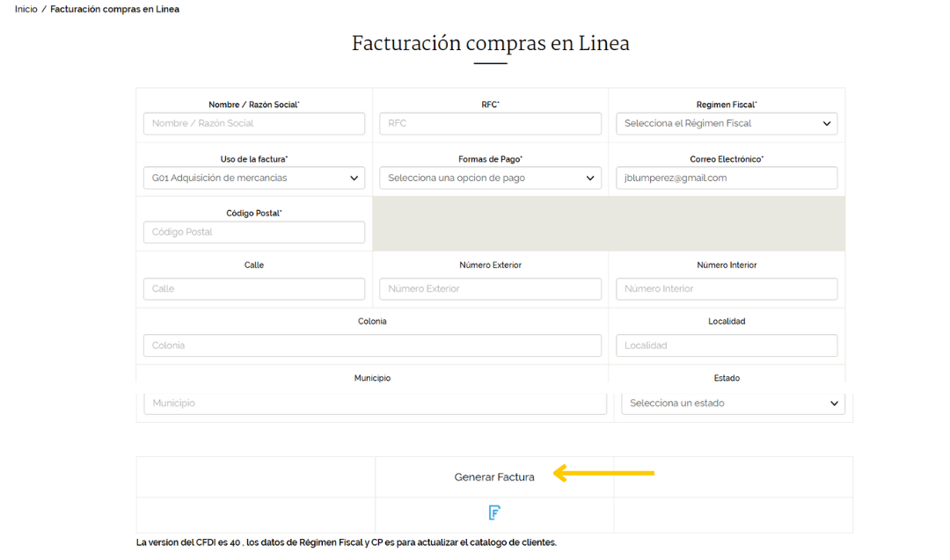Click the Calle input field
This screenshot has height=560, width=950.
[253, 289]
